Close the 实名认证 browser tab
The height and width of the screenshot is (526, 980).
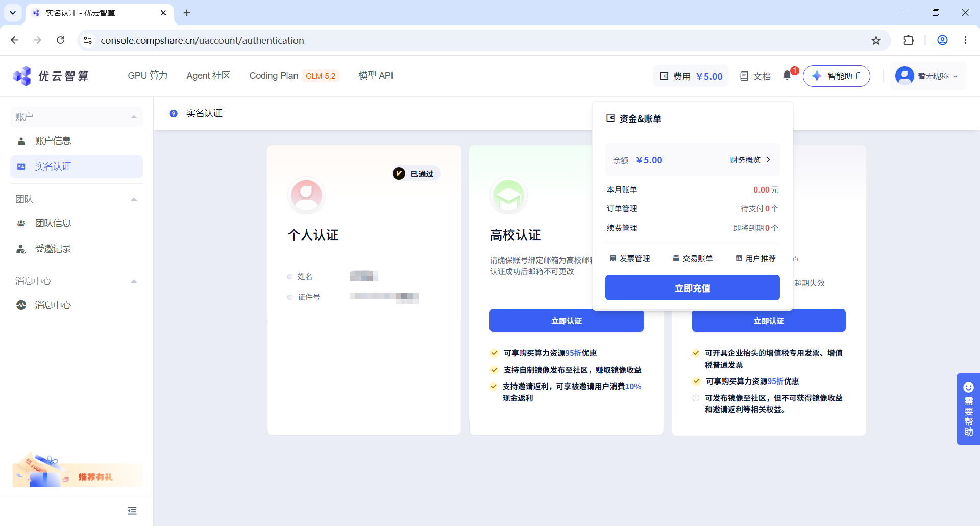(163, 13)
